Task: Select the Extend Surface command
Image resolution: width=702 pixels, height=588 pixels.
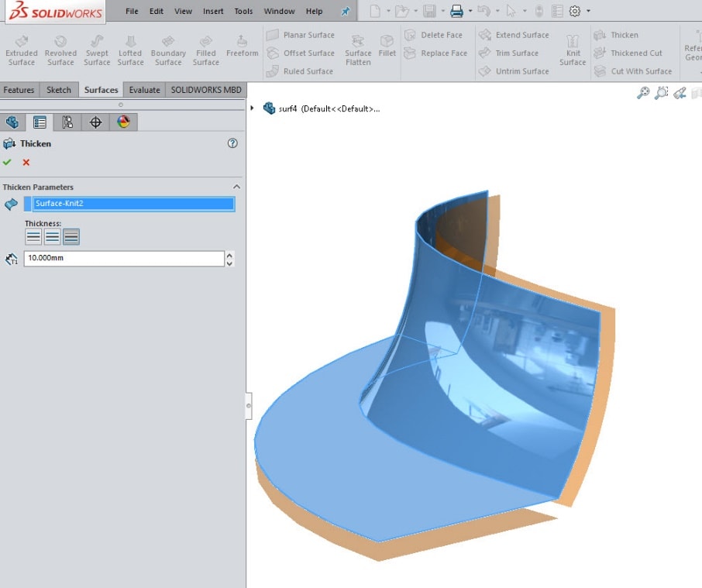Action: [x=514, y=35]
